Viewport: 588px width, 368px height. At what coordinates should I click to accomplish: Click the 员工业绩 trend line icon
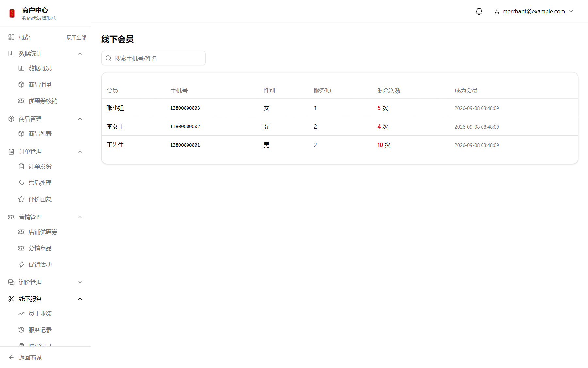tap(21, 314)
